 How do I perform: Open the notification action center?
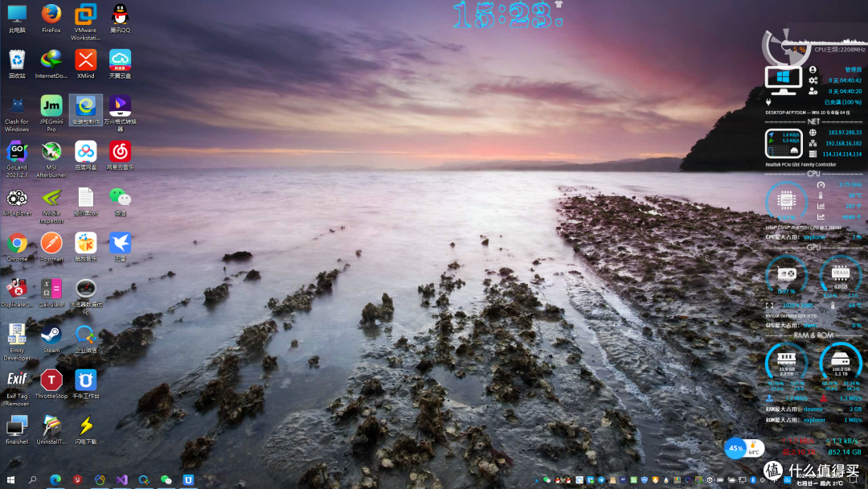(x=854, y=479)
